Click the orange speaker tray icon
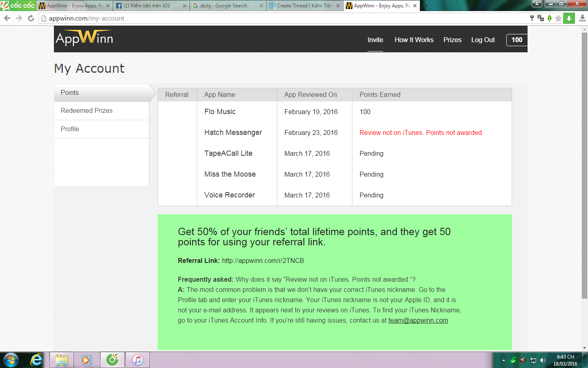The height and width of the screenshot is (368, 588). (x=523, y=360)
